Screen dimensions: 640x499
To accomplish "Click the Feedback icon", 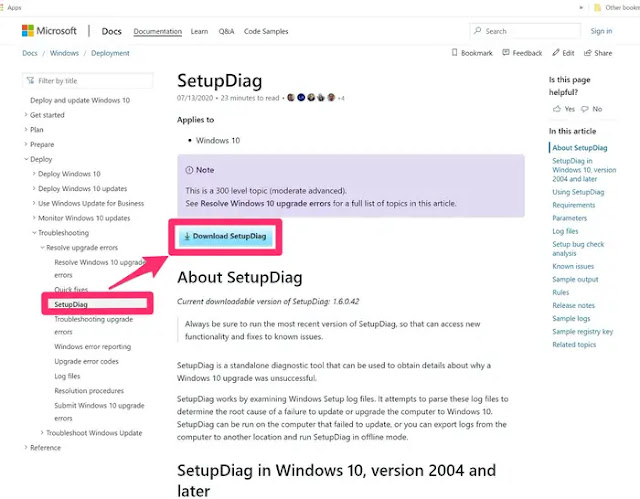I will 506,53.
